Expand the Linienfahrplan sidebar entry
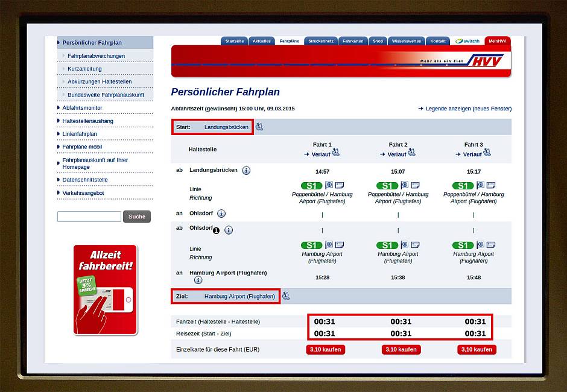Viewport: 567px width, 392px height. [79, 134]
